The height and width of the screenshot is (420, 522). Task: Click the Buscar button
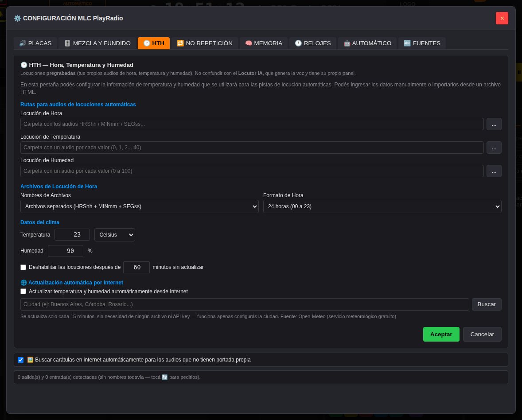click(x=487, y=304)
